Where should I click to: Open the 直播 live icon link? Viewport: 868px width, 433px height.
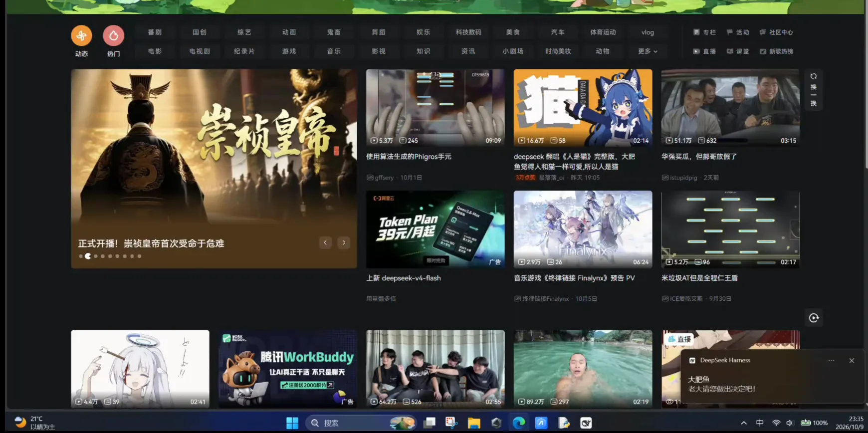point(704,51)
